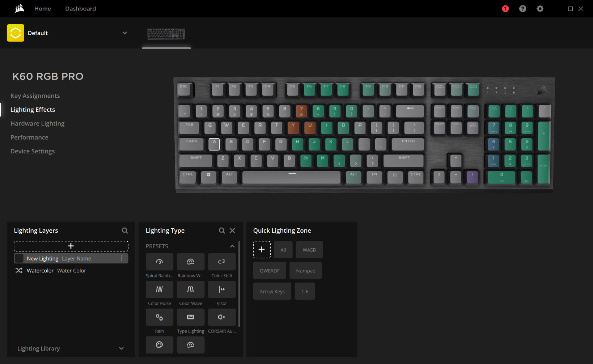Select the WASD quick lighting zone

pos(309,250)
